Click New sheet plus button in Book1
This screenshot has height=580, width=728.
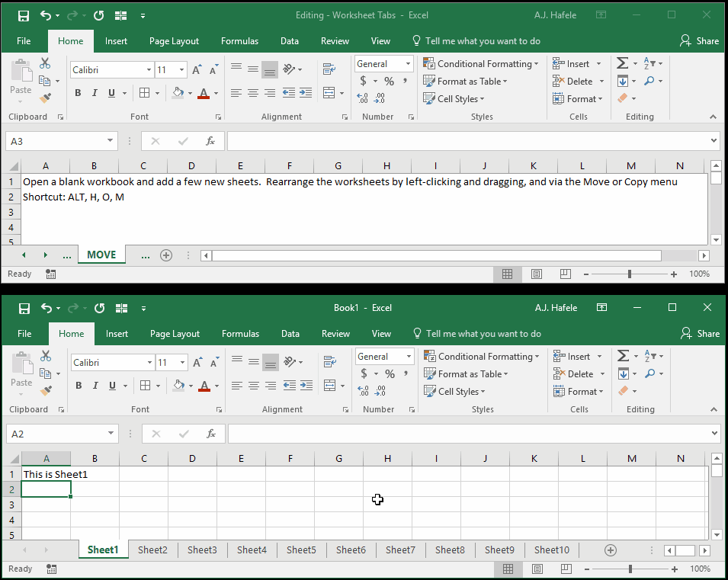[x=611, y=550]
